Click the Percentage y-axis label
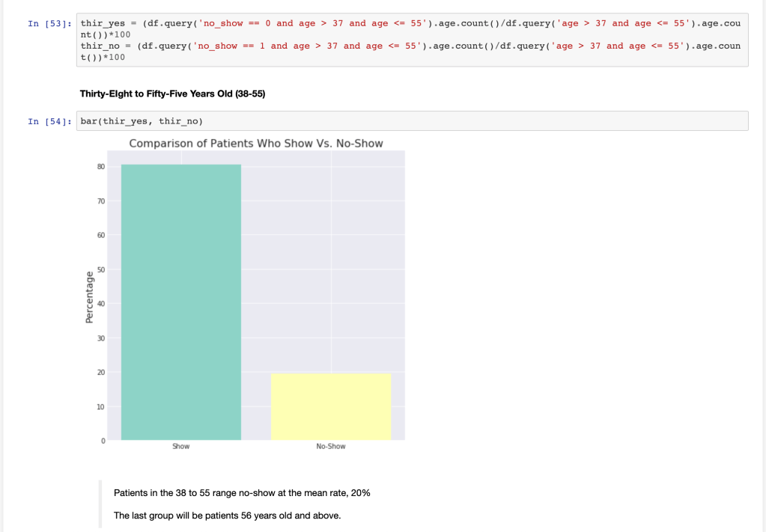 89,297
